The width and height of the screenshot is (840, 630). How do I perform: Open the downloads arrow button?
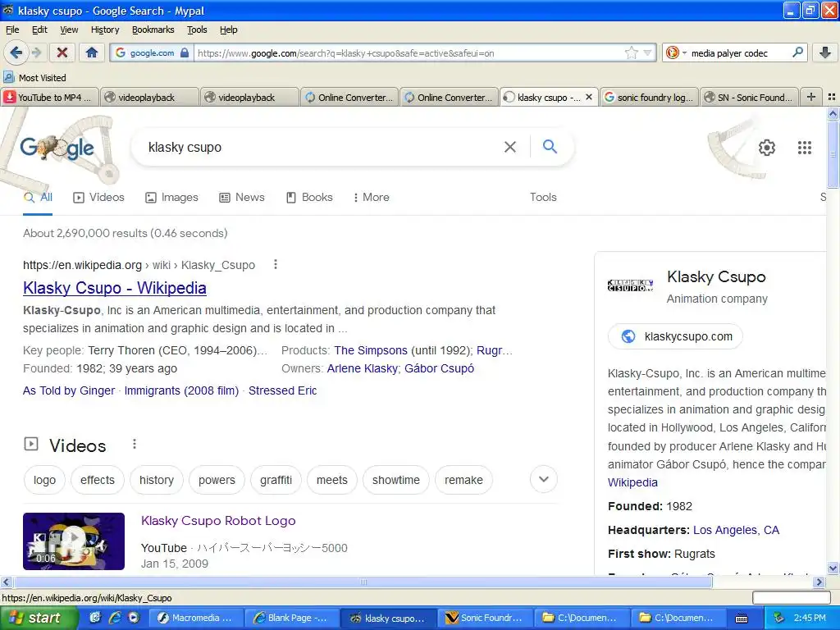click(825, 52)
